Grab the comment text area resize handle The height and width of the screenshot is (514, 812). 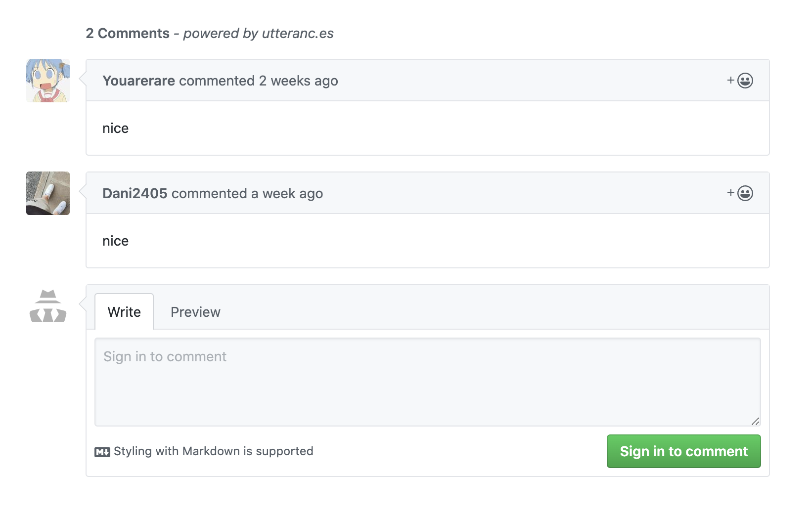point(756,421)
